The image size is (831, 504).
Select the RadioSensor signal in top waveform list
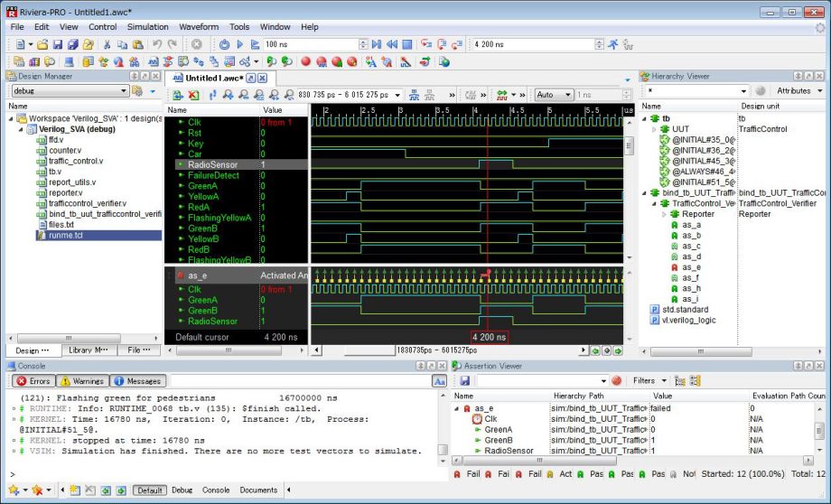tap(212, 164)
